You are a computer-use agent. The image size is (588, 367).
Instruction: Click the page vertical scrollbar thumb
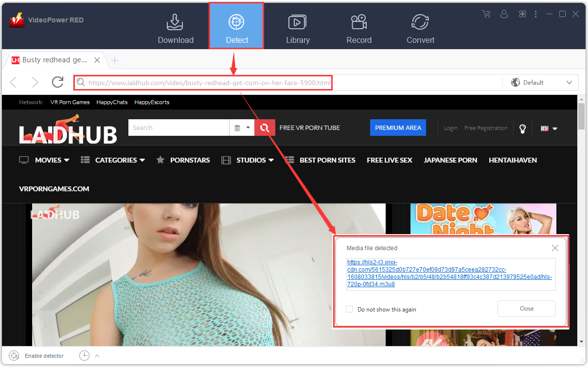tap(581, 115)
